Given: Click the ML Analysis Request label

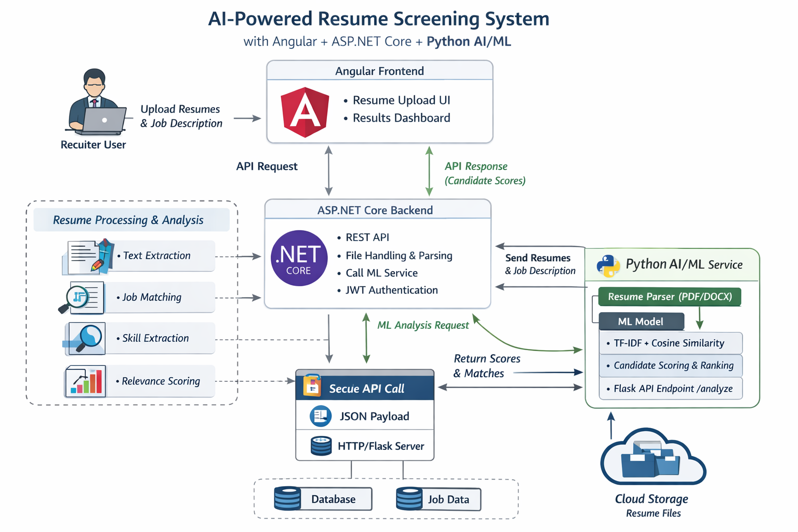Looking at the screenshot, I should (x=423, y=325).
